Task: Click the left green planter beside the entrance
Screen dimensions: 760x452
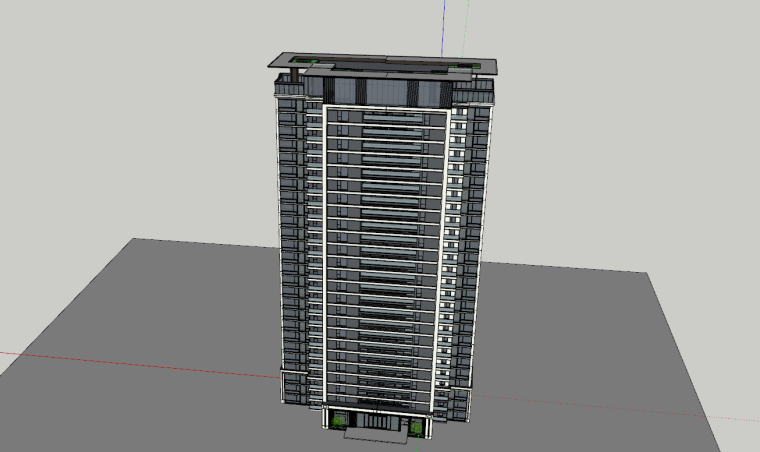Action: coord(339,421)
